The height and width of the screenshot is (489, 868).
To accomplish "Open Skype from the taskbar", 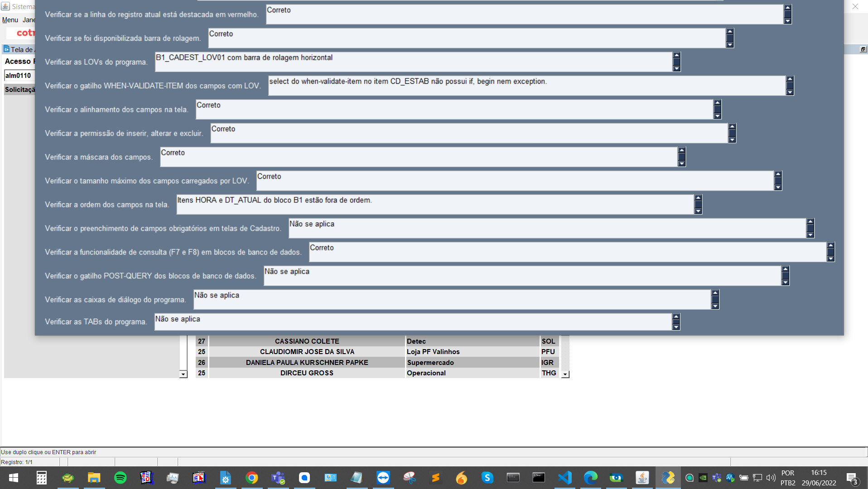I will click(x=487, y=478).
